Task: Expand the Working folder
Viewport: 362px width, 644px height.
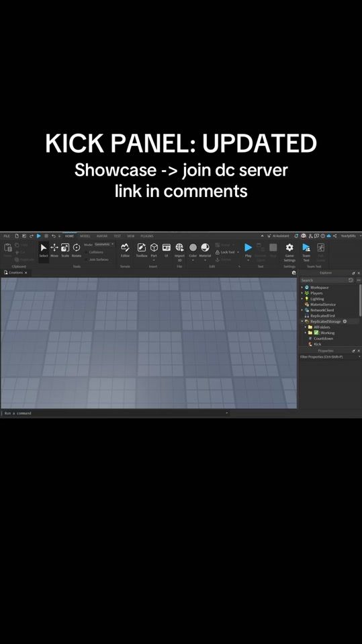Action: (x=306, y=333)
